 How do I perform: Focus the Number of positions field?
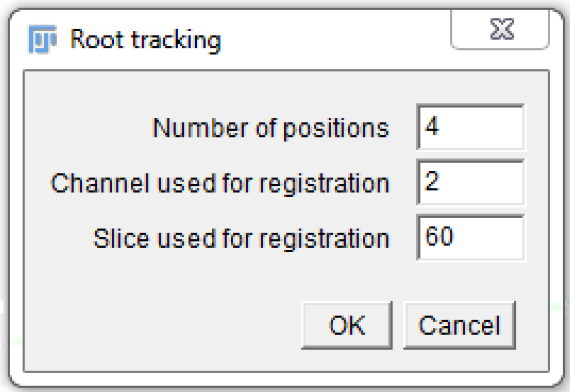click(470, 127)
